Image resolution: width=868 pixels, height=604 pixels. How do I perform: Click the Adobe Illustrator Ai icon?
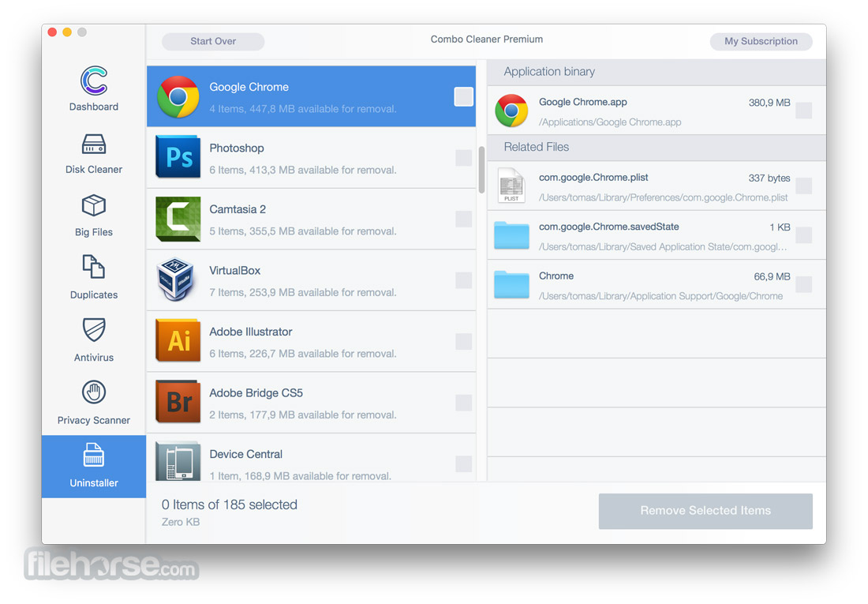click(x=178, y=341)
